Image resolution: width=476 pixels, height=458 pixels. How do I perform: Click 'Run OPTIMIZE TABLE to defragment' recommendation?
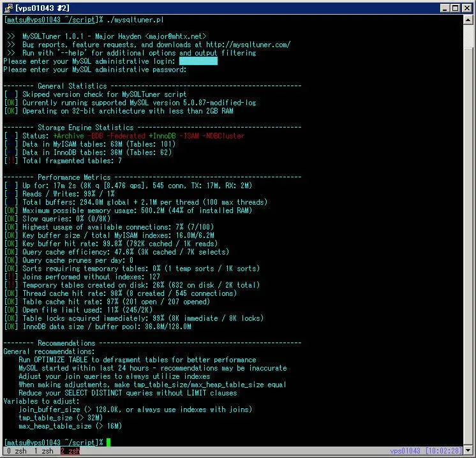137,360
